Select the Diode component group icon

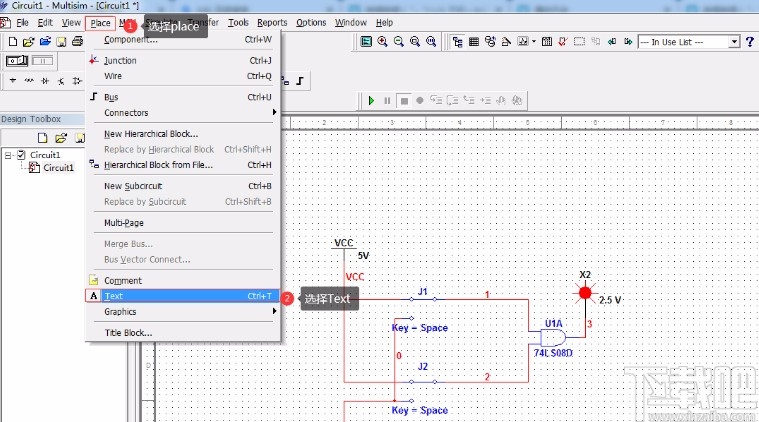pos(45,81)
